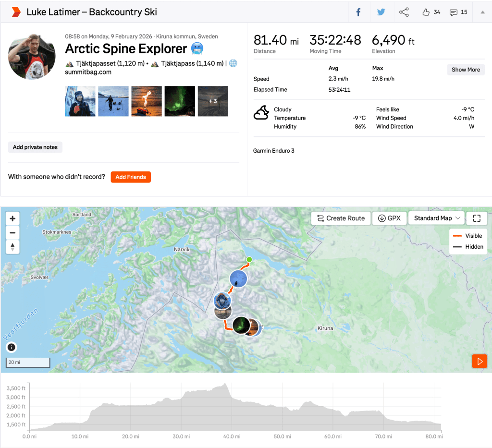
Task: Enter fullscreen map view
Action: [x=477, y=218]
